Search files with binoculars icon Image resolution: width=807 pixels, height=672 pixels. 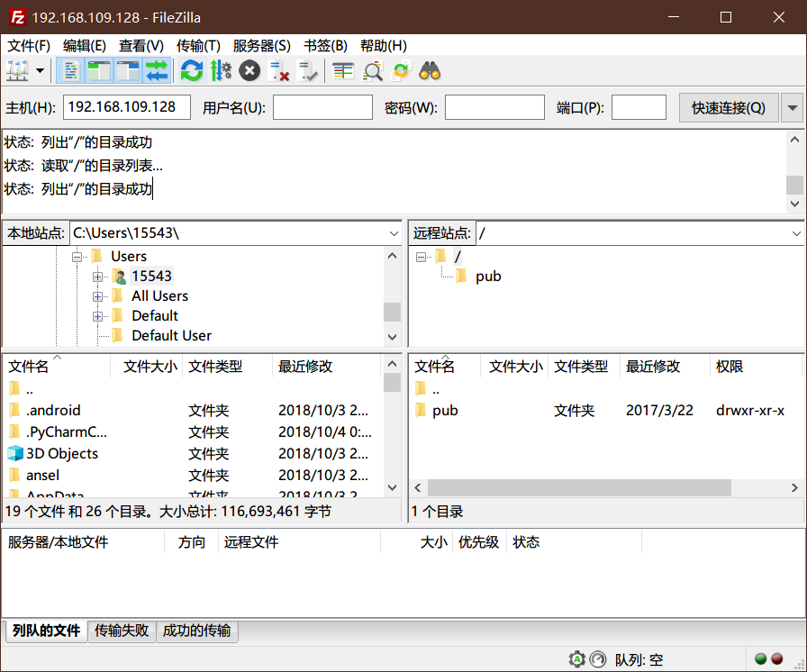tap(430, 71)
